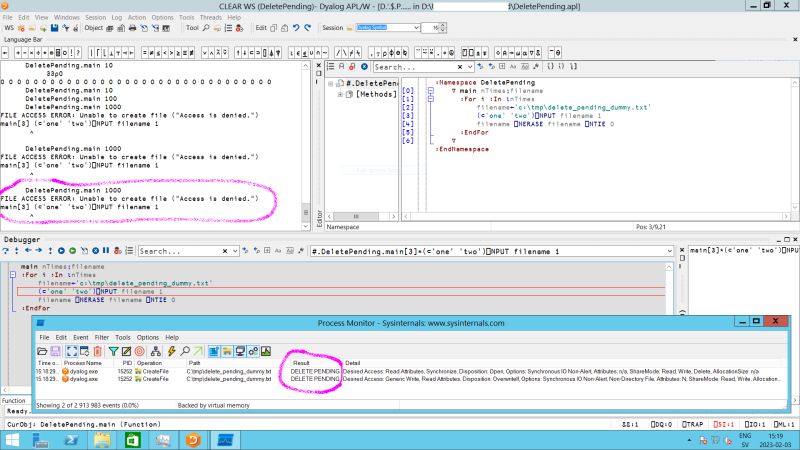The image size is (800, 450).
Task: Collapse the :For block fold at line 1
Action: pos(431,99)
